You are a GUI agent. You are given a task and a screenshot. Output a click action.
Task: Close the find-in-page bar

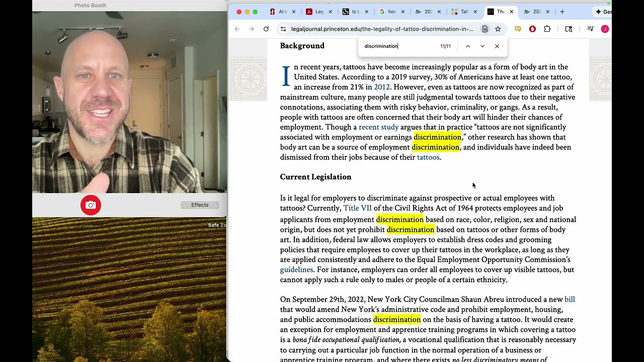pyautogui.click(x=497, y=46)
